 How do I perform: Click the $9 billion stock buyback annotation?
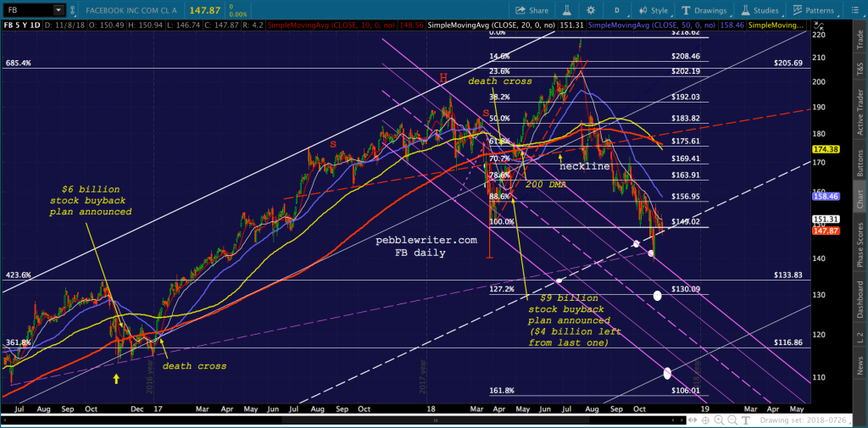(x=574, y=320)
